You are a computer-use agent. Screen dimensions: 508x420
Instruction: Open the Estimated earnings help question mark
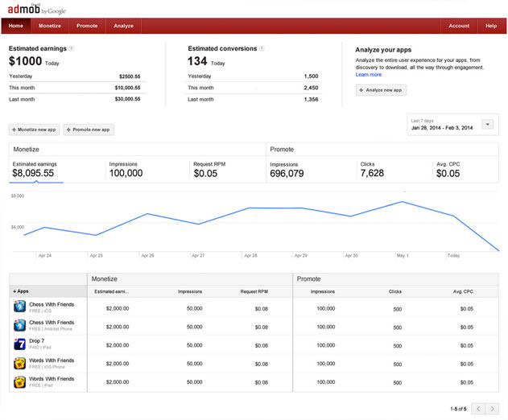[72, 48]
